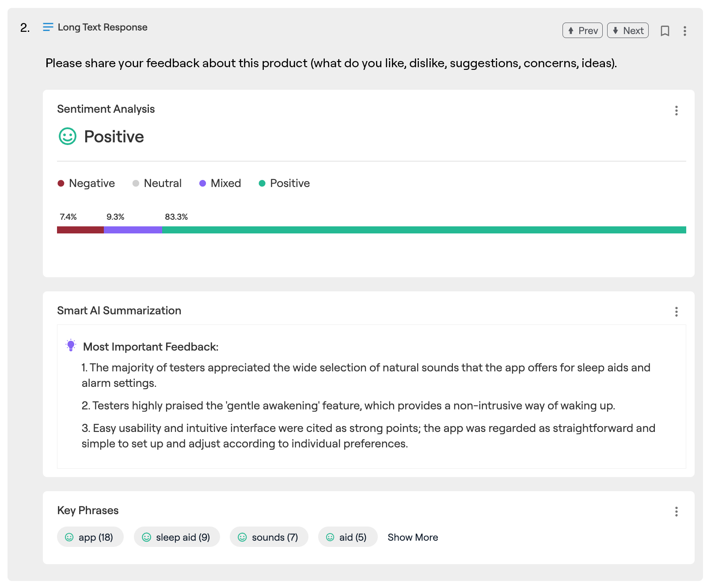Image resolution: width=707 pixels, height=588 pixels.
Task: Toggle the Negative legend item
Action: [87, 183]
